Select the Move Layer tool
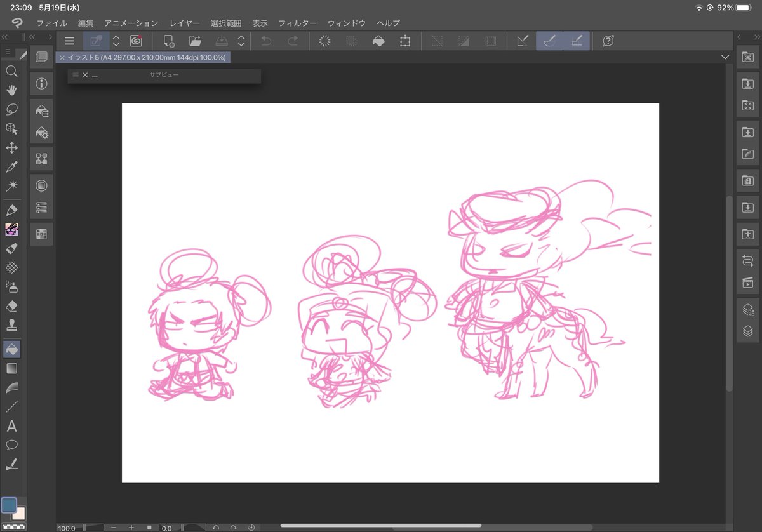The height and width of the screenshot is (532, 762). point(11,148)
